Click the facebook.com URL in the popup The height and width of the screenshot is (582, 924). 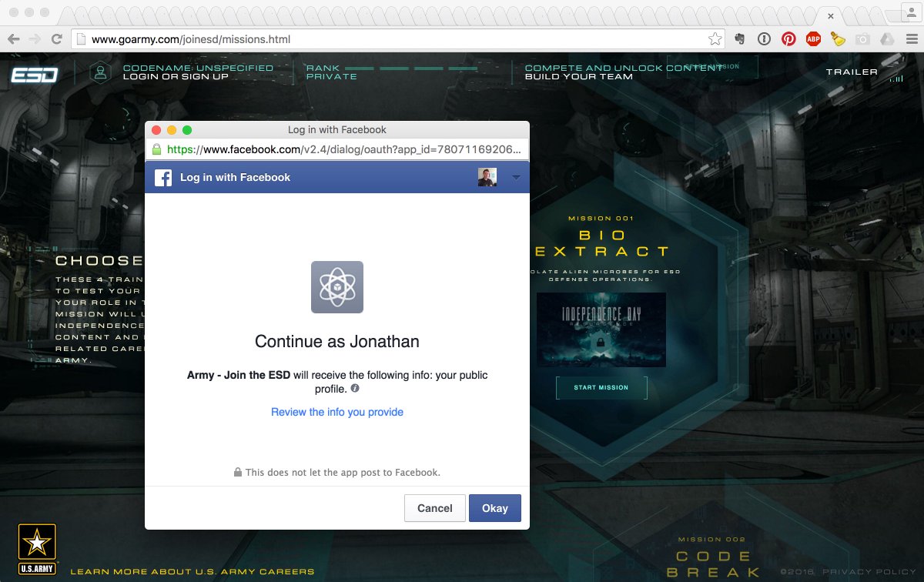pyautogui.click(x=345, y=149)
